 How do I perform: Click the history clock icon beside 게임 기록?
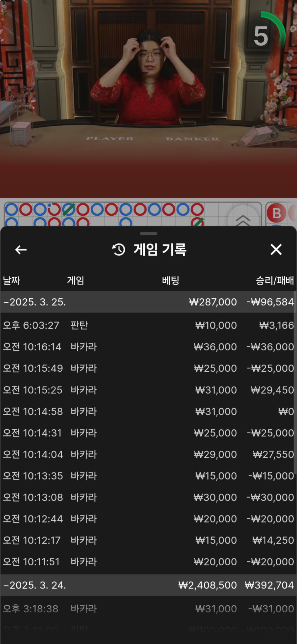click(x=119, y=250)
